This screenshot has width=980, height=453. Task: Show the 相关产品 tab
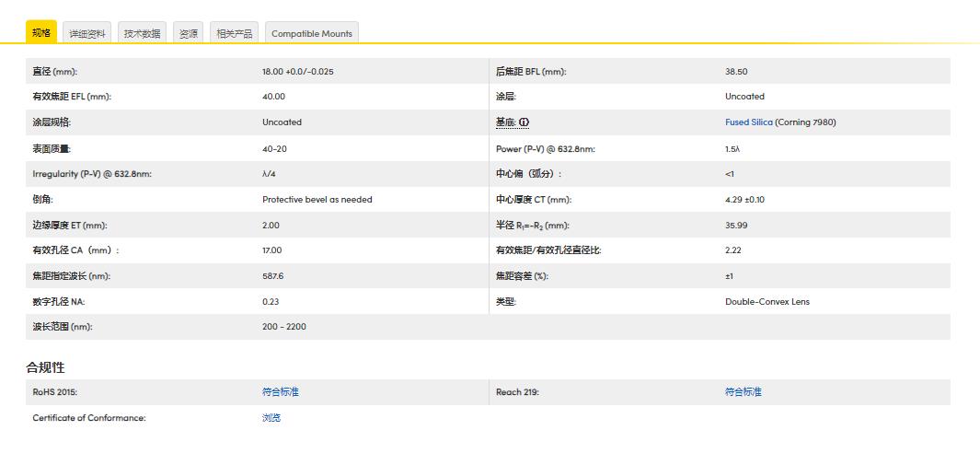click(x=235, y=34)
